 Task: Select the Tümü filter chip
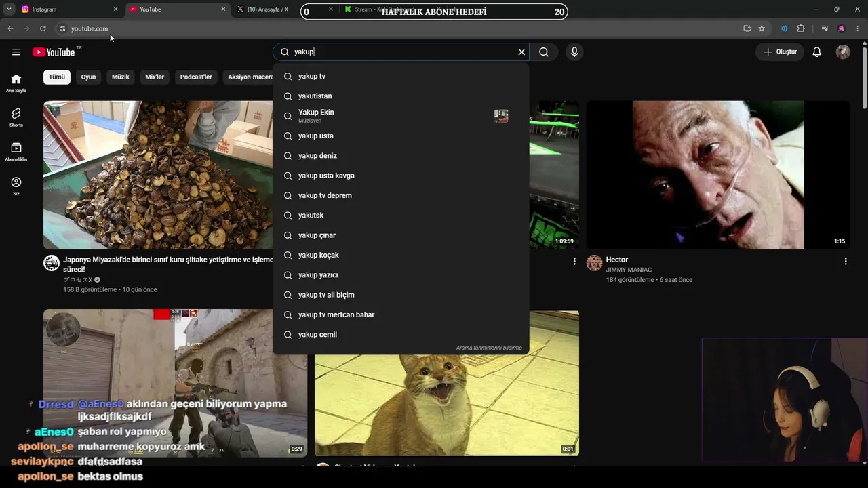tap(57, 77)
